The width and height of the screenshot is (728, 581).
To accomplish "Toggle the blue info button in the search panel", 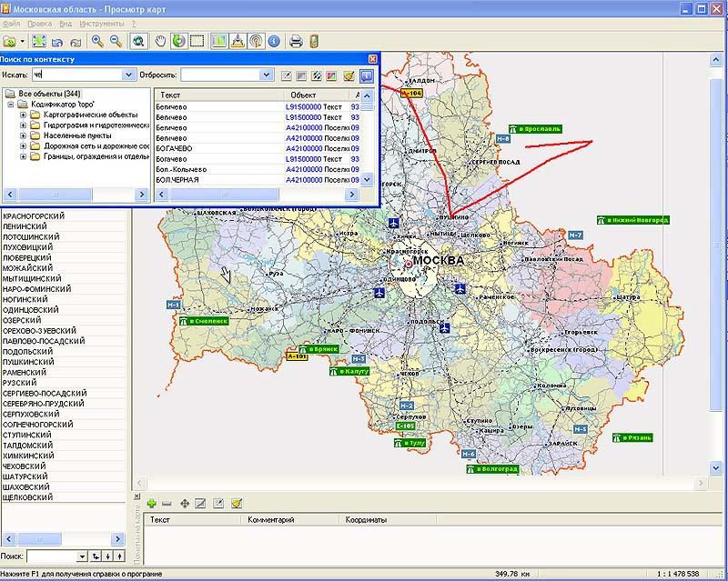I will coord(366,75).
